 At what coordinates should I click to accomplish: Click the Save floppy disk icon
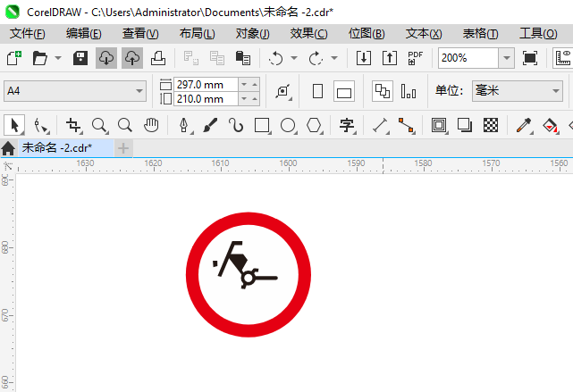tap(80, 58)
